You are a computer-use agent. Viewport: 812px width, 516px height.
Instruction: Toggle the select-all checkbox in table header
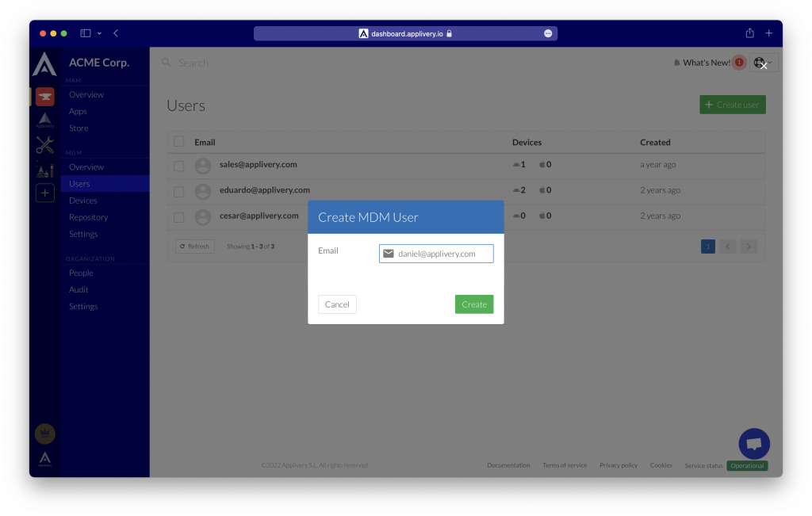[x=178, y=141]
